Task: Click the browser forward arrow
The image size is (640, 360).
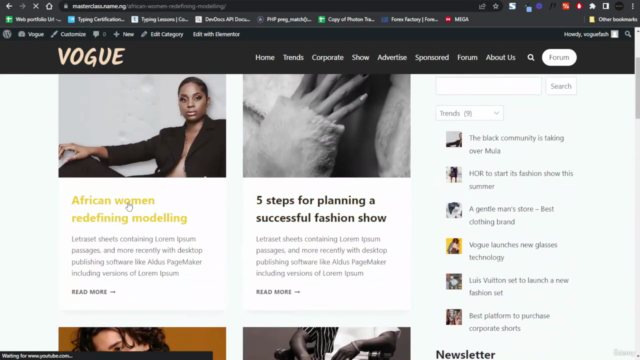Action: click(x=22, y=6)
